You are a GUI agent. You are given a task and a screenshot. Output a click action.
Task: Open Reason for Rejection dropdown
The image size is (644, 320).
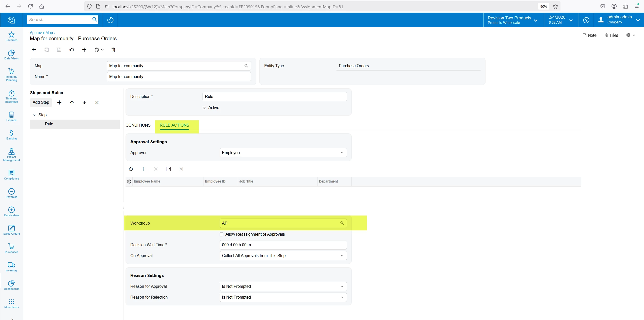(283, 297)
